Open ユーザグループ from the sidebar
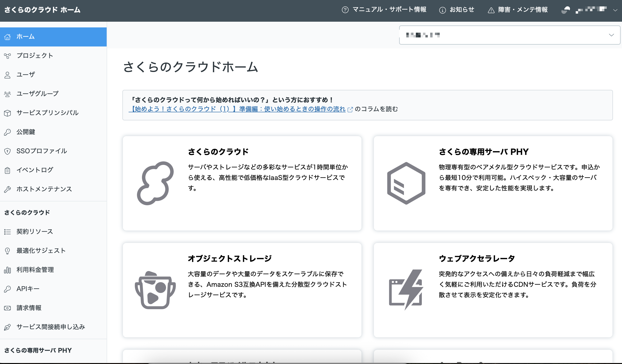This screenshot has height=364, width=622. coord(37,94)
